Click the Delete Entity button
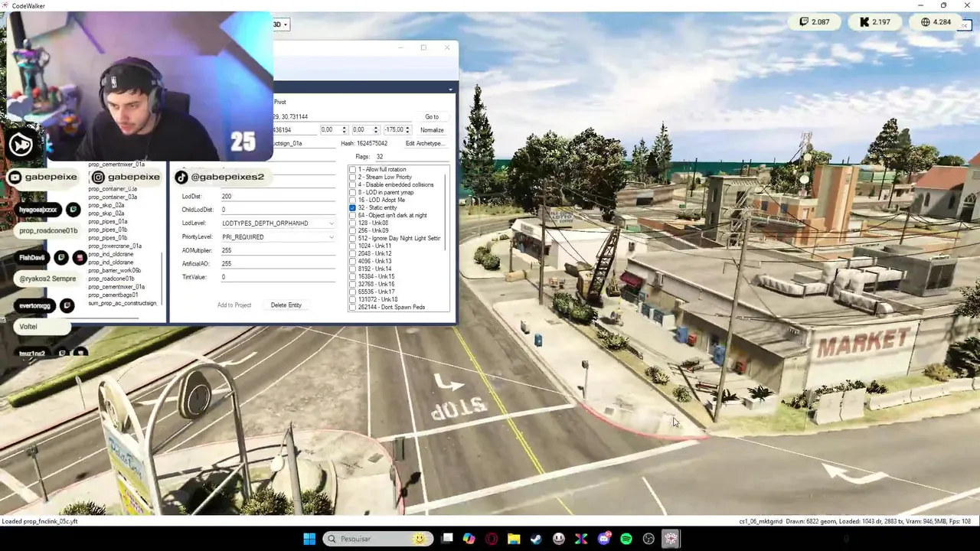 (286, 305)
